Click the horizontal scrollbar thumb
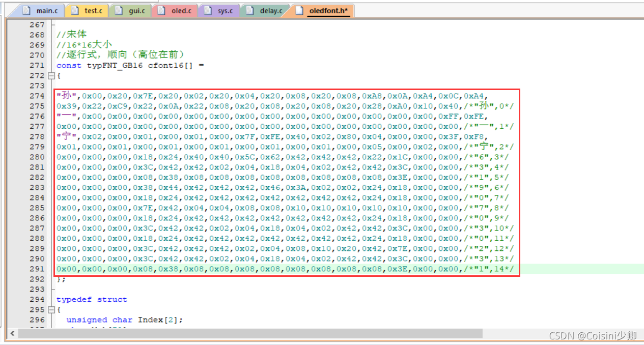The height and width of the screenshot is (345, 644). 249,333
